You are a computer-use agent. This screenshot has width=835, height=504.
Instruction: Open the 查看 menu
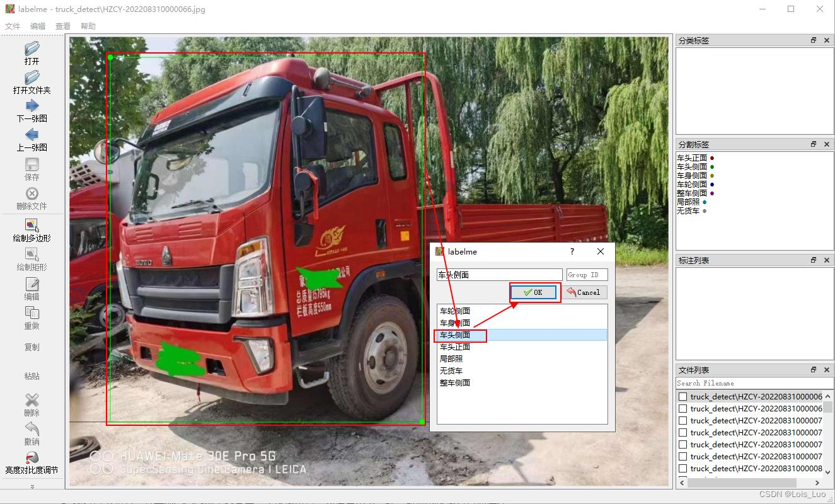(x=63, y=26)
